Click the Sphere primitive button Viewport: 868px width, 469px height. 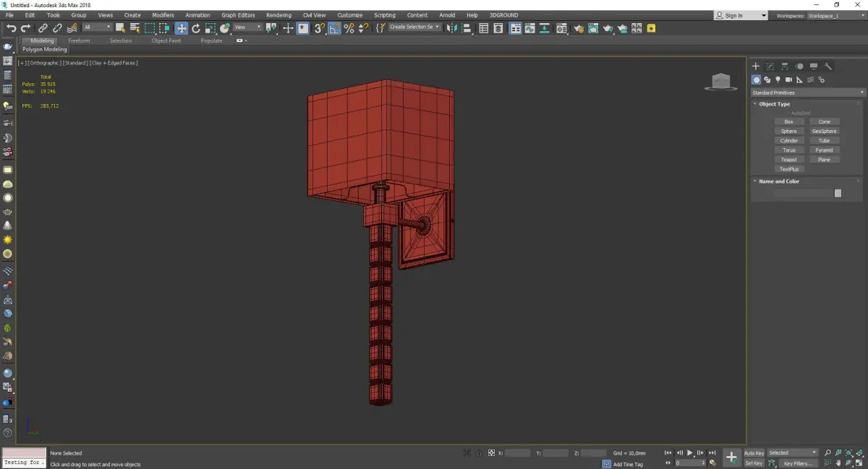[x=788, y=131]
